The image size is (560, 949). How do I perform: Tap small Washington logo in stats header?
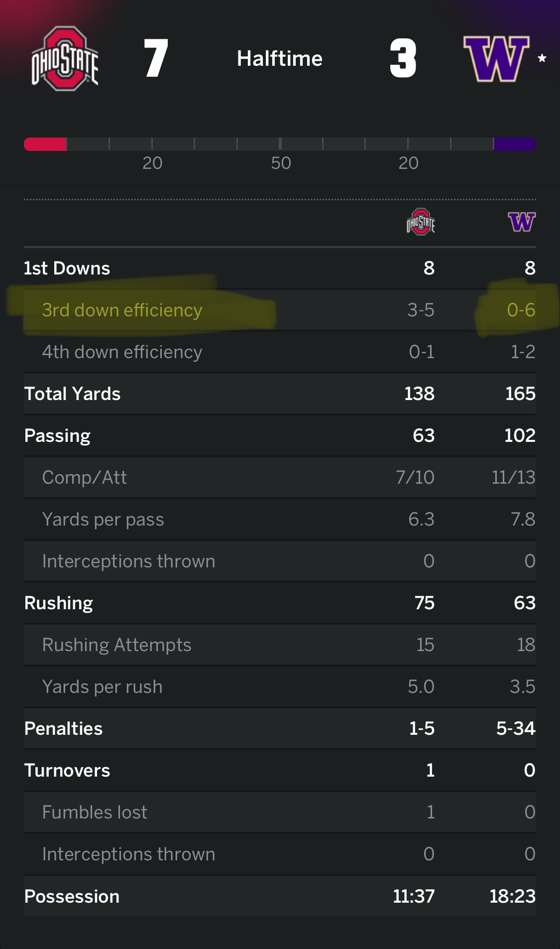(x=522, y=222)
